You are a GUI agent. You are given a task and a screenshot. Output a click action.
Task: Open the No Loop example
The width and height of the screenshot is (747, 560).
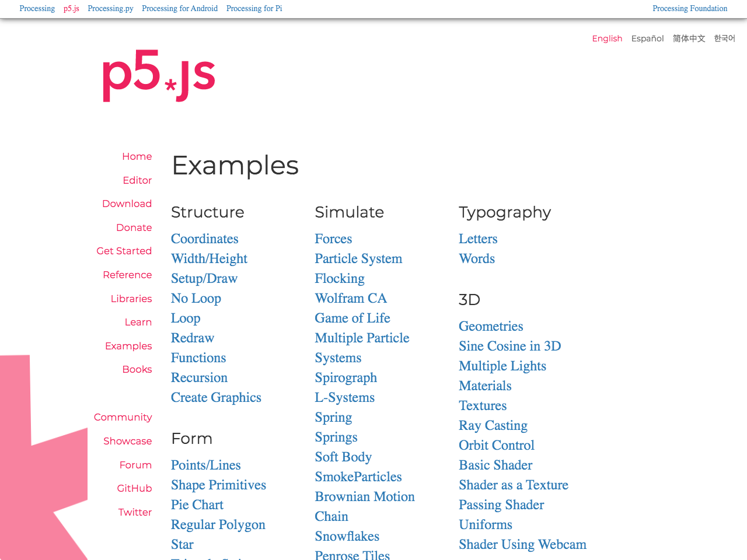[196, 298]
